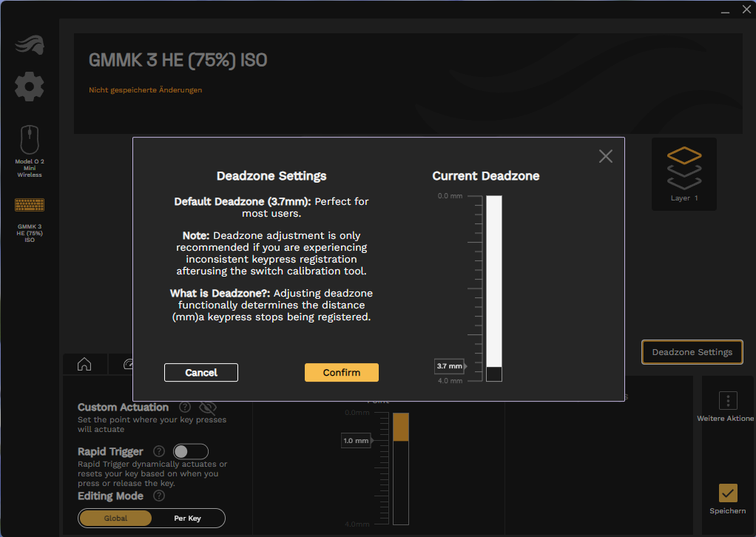
Task: Toggle the Custom Actuation eye visibility icon
Action: (208, 408)
